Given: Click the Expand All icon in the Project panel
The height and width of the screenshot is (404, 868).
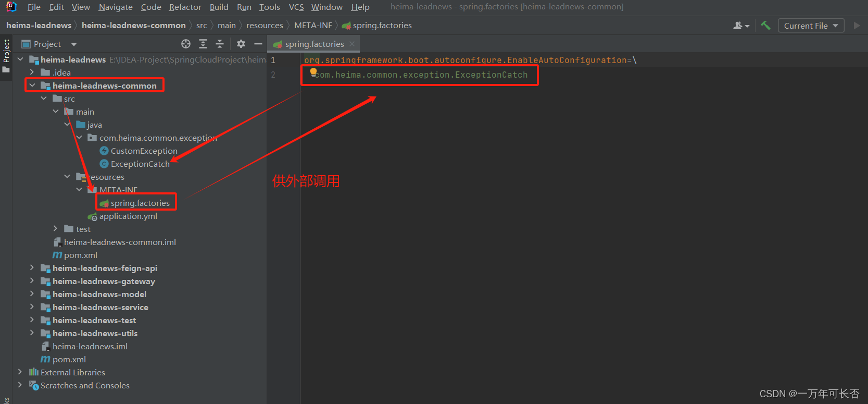Looking at the screenshot, I should [x=203, y=44].
